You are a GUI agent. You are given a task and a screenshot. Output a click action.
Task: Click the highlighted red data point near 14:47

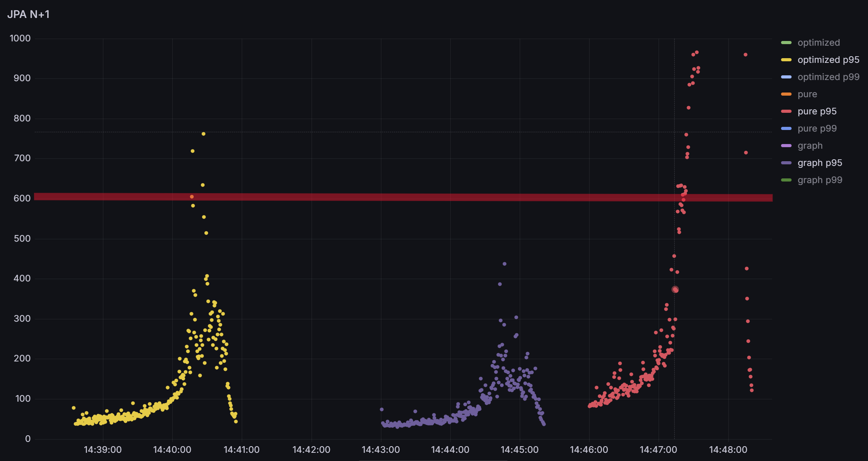point(675,290)
